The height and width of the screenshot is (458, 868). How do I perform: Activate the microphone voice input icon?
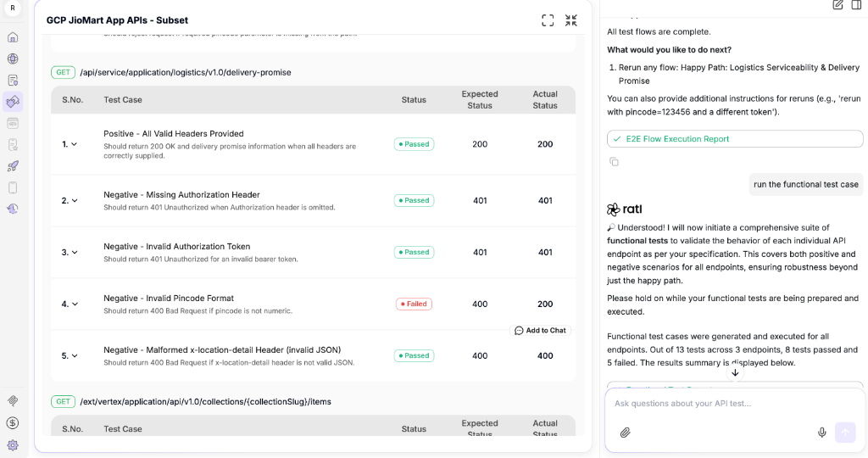(x=821, y=433)
